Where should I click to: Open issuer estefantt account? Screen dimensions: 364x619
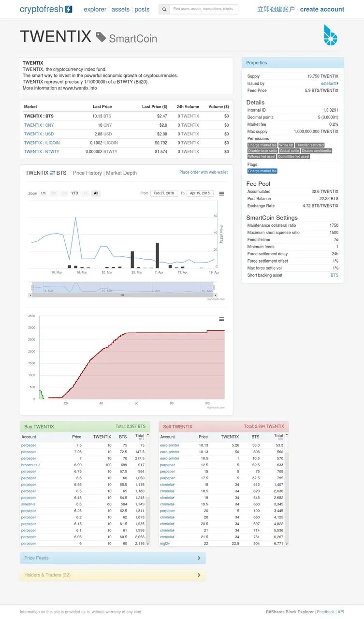330,84
